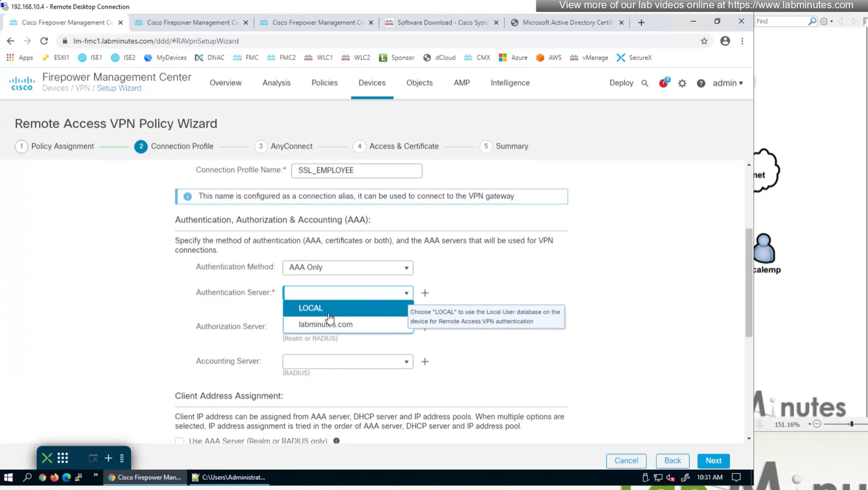Click the Cancel button
Viewport: 868px width, 490px height.
(x=626, y=461)
